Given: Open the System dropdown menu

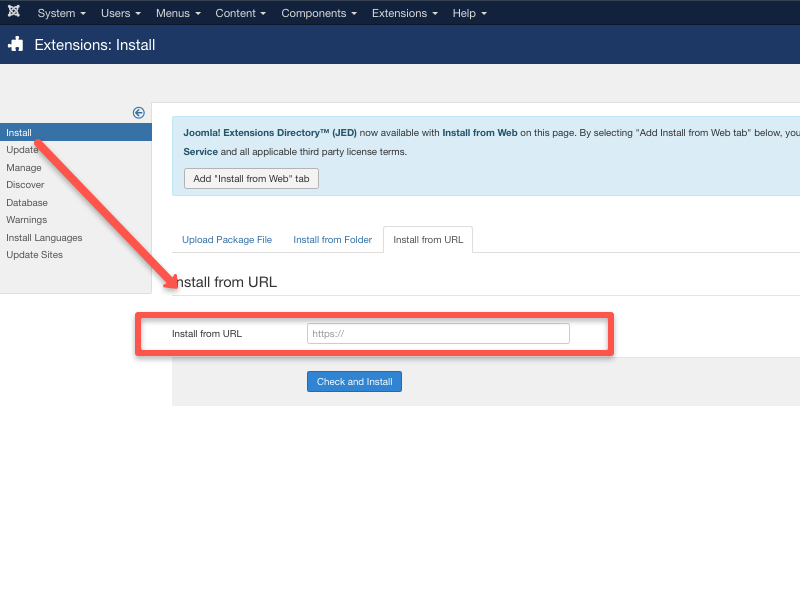Looking at the screenshot, I should pos(61,13).
